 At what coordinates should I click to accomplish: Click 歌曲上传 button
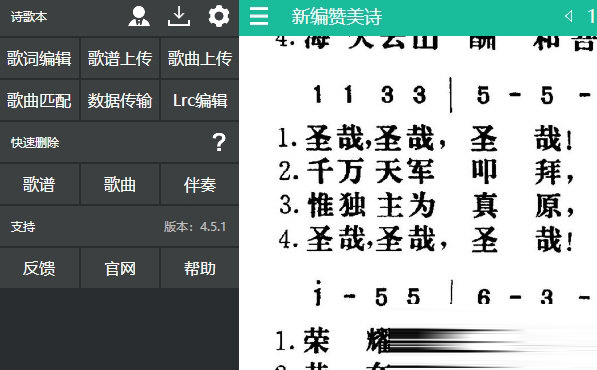click(x=200, y=59)
